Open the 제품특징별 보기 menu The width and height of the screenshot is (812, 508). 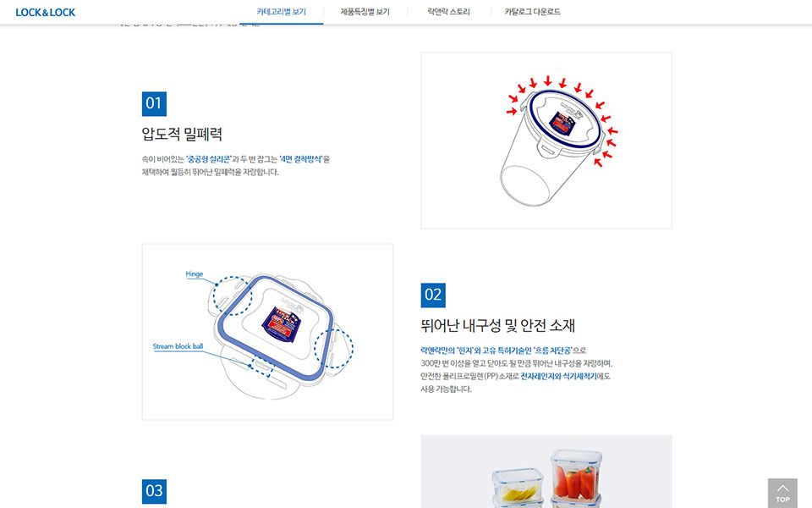pyautogui.click(x=365, y=12)
